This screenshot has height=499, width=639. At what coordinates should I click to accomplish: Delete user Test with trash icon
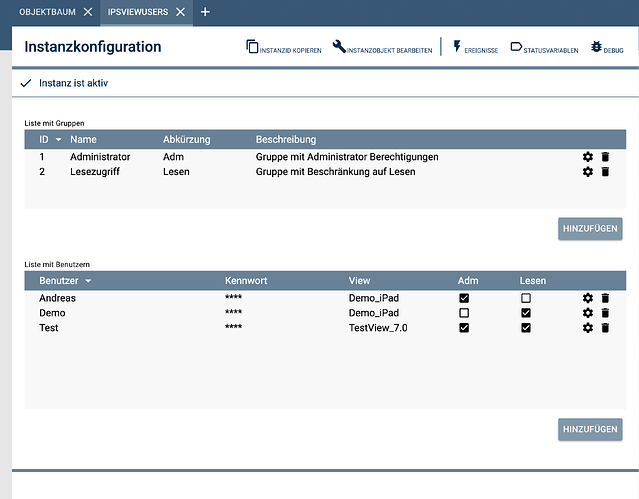(x=605, y=328)
